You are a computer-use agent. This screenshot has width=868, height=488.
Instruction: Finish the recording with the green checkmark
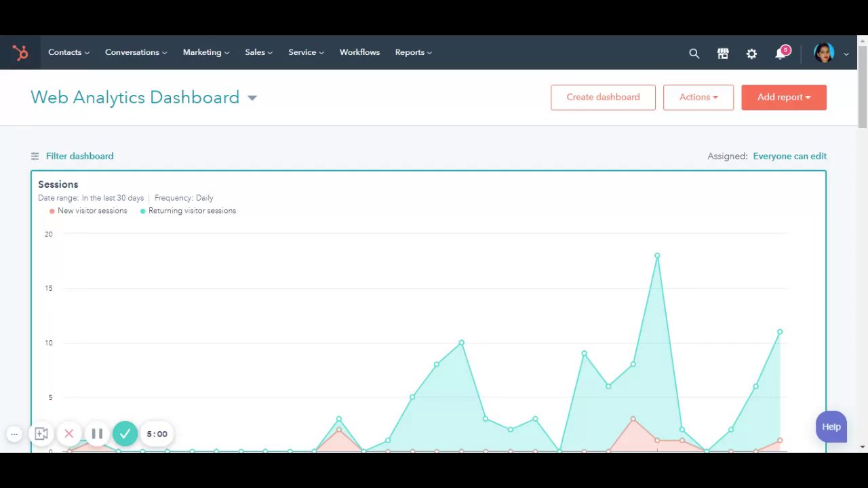[125, 434]
